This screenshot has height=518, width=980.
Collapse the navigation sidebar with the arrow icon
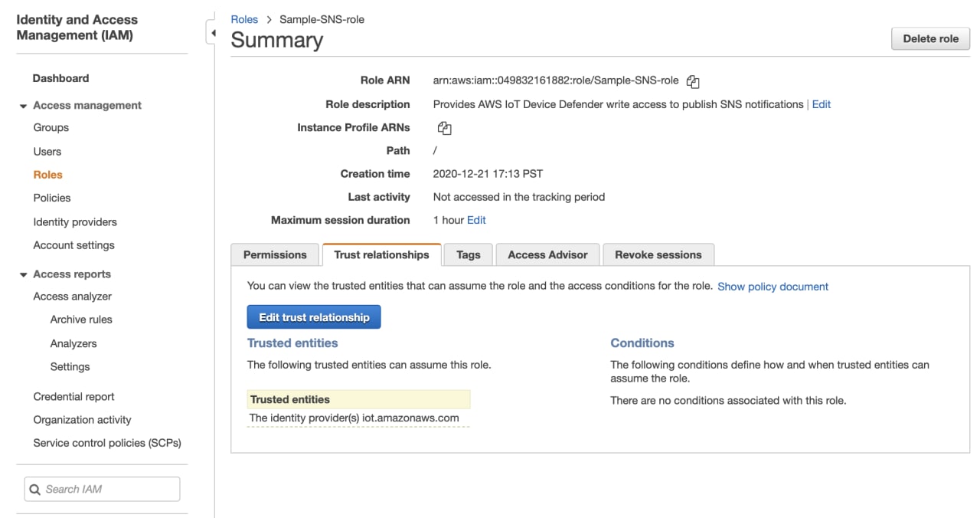coord(213,32)
